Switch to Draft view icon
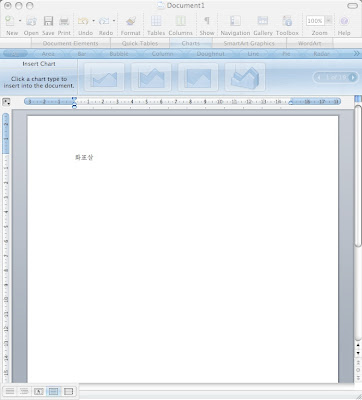This screenshot has width=362, height=400. [x=10, y=391]
